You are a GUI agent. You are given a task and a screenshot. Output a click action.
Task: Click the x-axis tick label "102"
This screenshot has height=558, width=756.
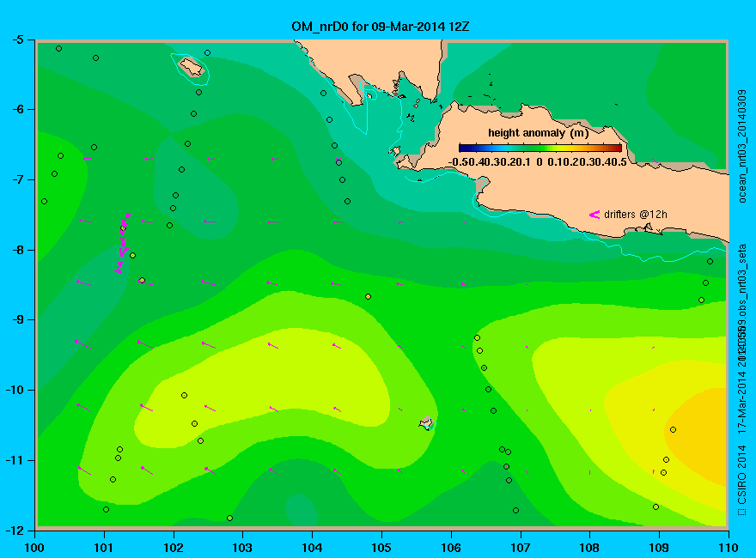[173, 548]
